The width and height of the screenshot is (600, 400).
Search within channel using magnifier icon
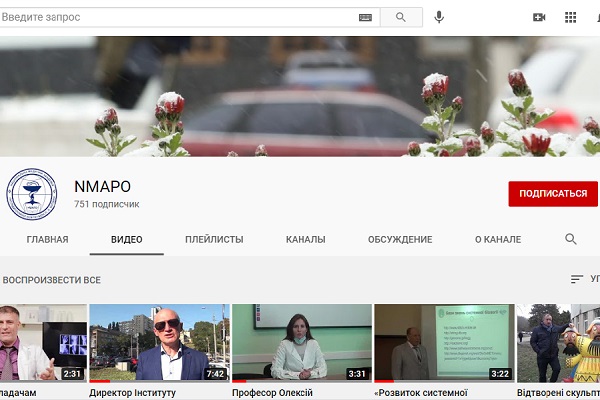571,239
